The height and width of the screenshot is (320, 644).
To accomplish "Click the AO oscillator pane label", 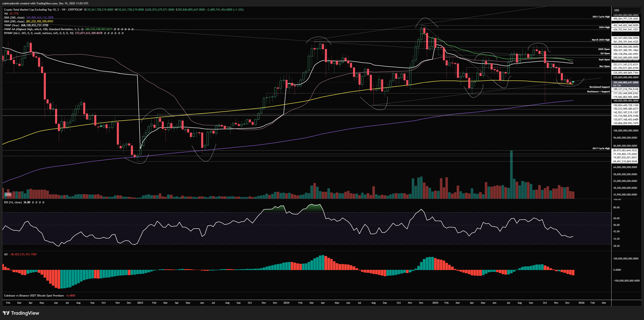I will tap(6, 254).
